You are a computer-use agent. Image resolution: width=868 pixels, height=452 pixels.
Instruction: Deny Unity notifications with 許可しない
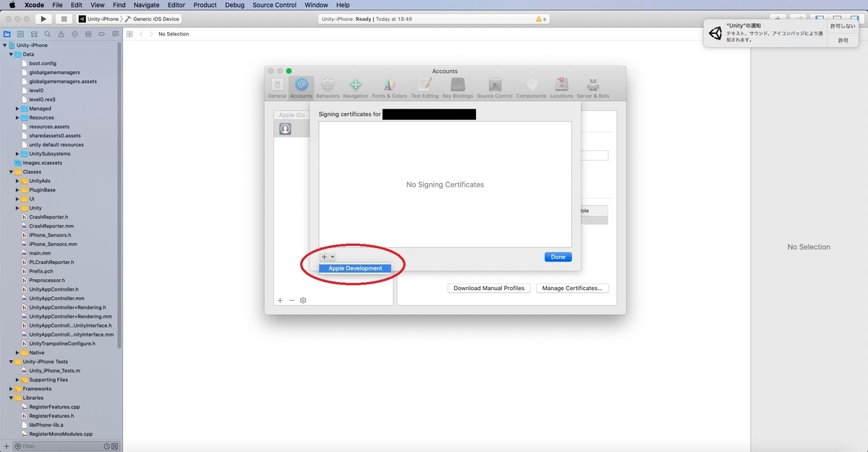click(843, 26)
